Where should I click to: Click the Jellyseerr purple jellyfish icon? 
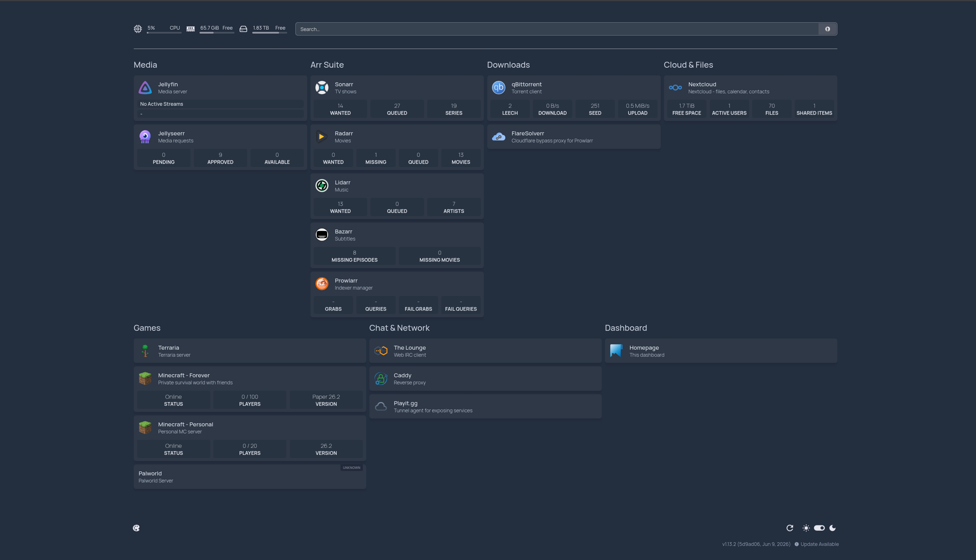pyautogui.click(x=145, y=136)
